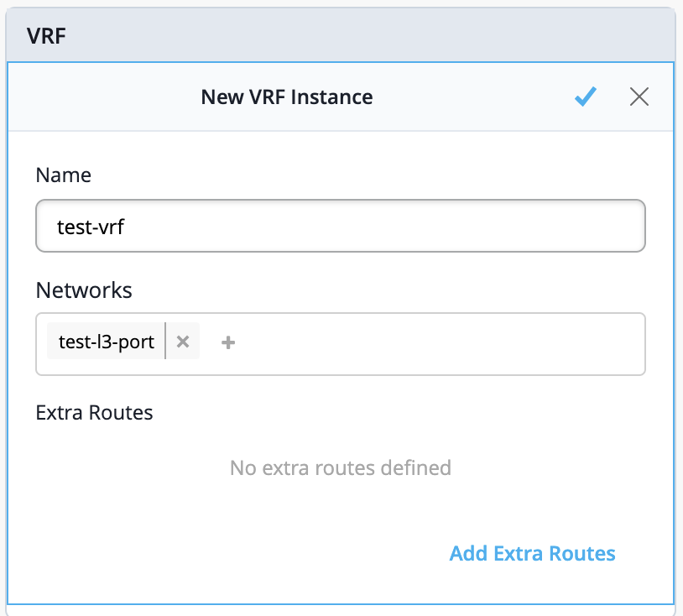This screenshot has height=616, width=683.
Task: Close the New VRF Instance form
Action: 639,97
